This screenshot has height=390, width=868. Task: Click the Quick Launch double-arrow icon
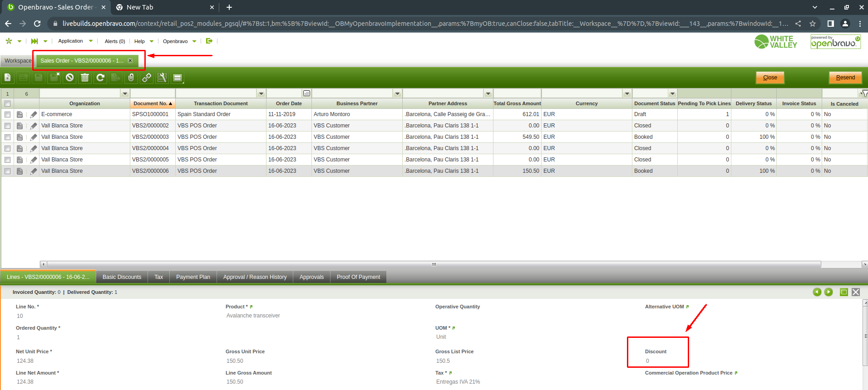(35, 41)
